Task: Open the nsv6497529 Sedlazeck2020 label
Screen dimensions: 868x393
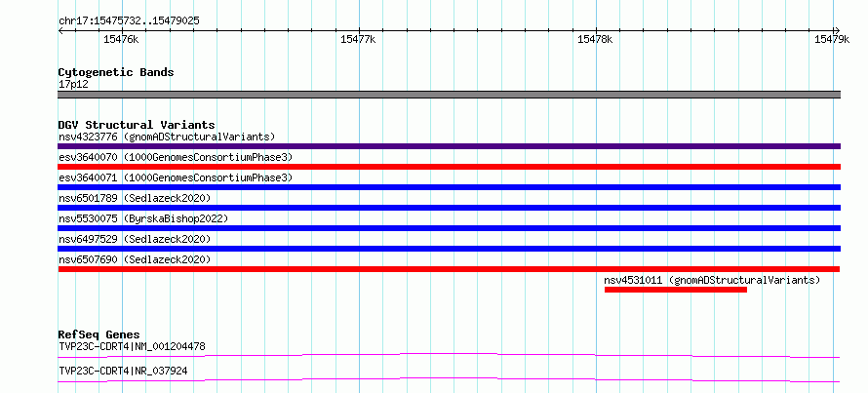Action: point(135,239)
